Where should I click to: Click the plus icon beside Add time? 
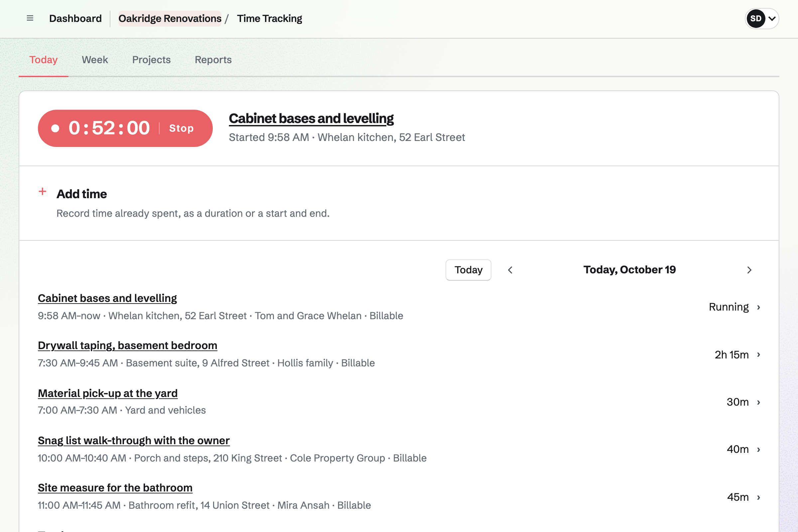point(43,192)
